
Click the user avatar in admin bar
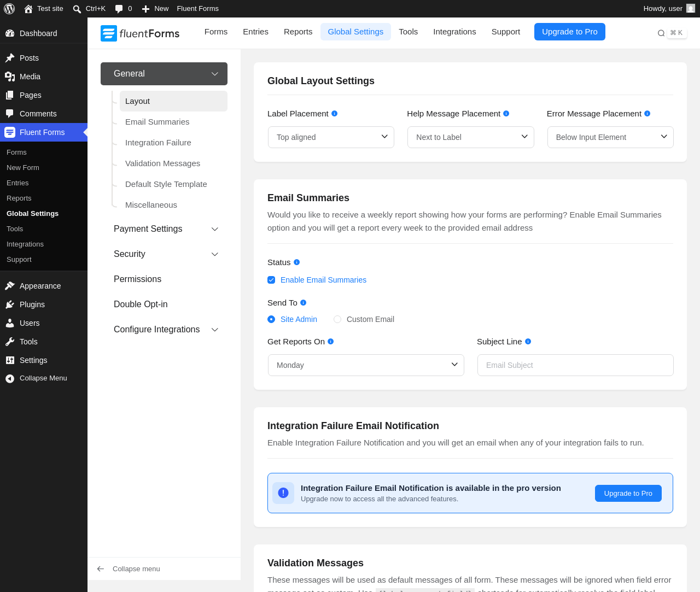(691, 8)
